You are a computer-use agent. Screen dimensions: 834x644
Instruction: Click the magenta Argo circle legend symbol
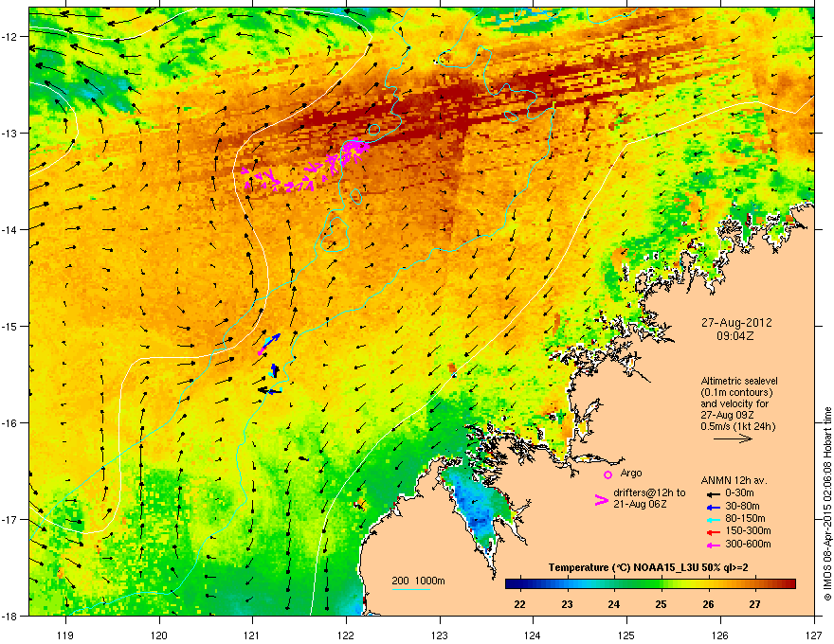click(607, 474)
